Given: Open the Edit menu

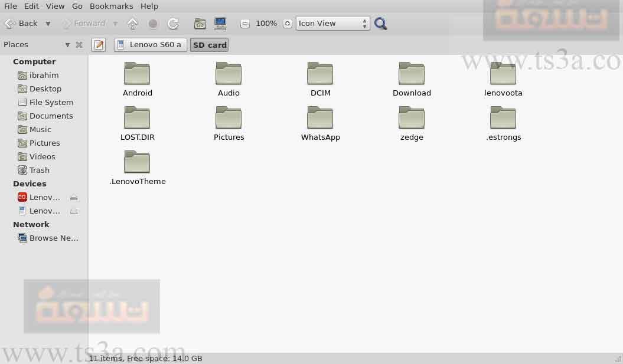Looking at the screenshot, I should (31, 6).
